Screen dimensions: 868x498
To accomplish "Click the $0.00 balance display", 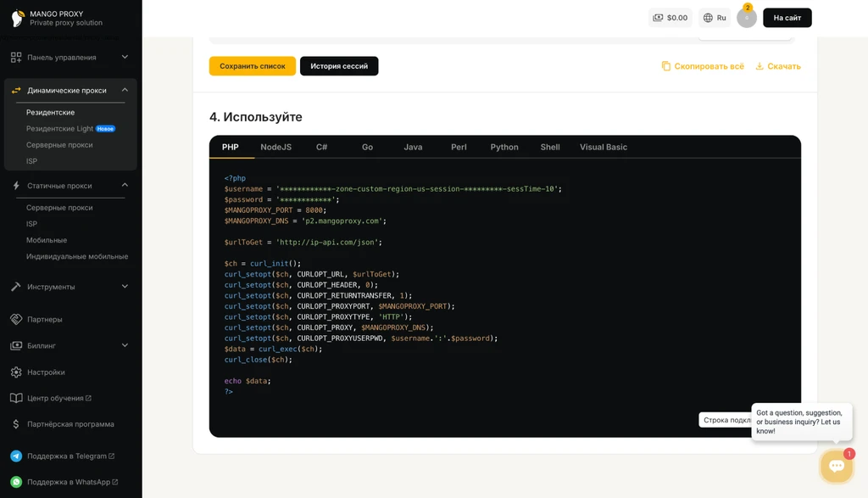I will pyautogui.click(x=670, y=18).
